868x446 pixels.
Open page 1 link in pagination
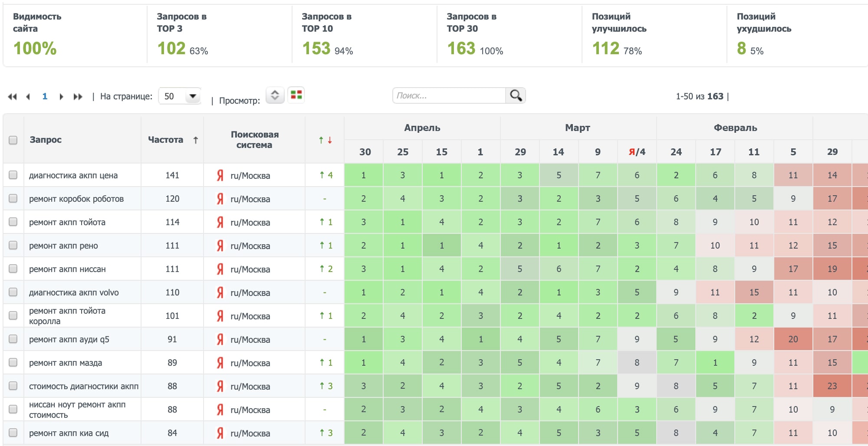45,96
